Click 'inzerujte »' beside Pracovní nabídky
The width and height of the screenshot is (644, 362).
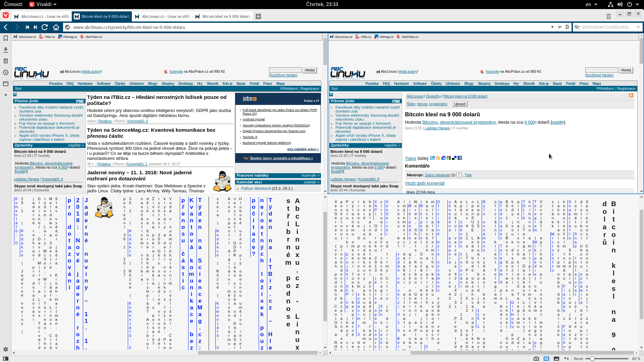coord(310,175)
